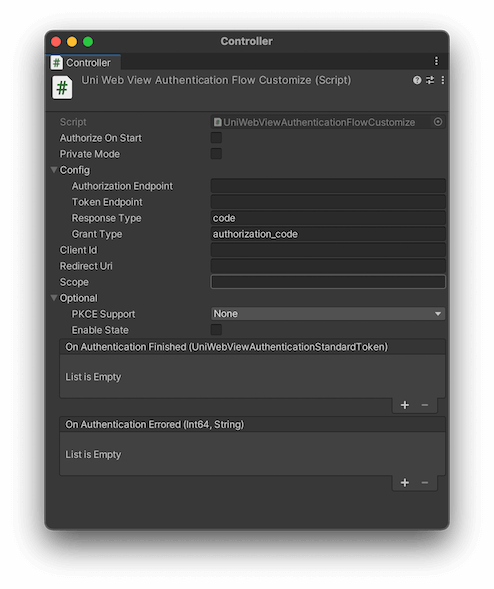494x589 pixels.
Task: Click the large C# script icon
Action: coord(62,88)
